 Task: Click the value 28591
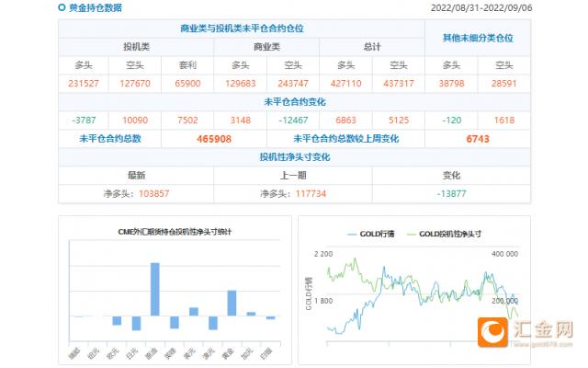pos(504,84)
